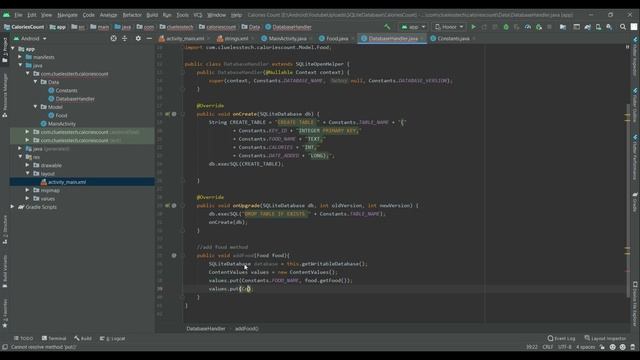Click DatabaseHandler in bottom editor breadcrumb
The image size is (640, 360).
206,329
